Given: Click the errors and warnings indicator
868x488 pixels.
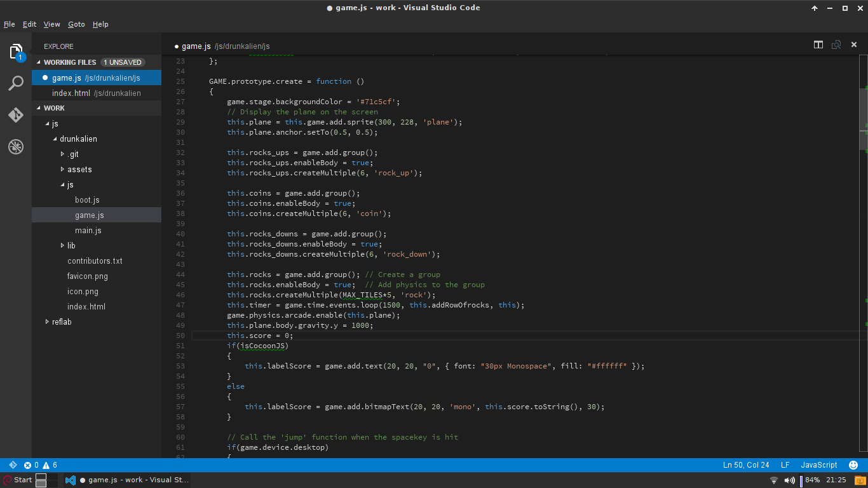Looking at the screenshot, I should (x=38, y=464).
